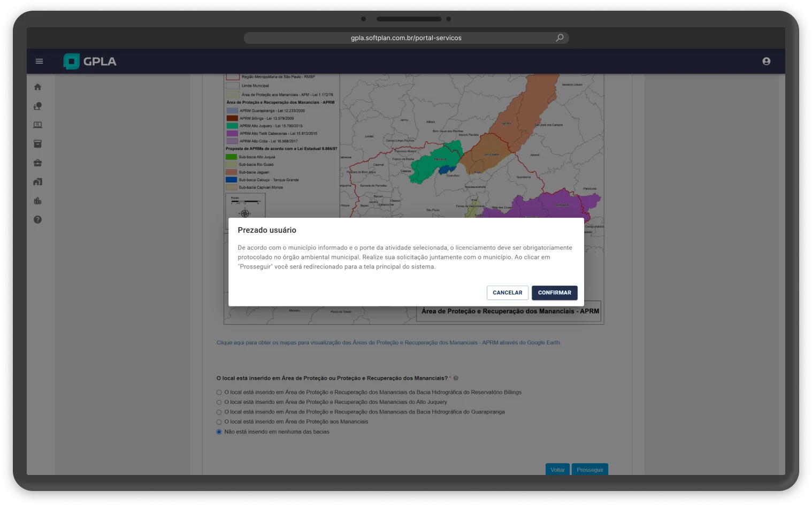Open the Google Earth APRM maps link
The width and height of the screenshot is (812, 506).
point(388,342)
